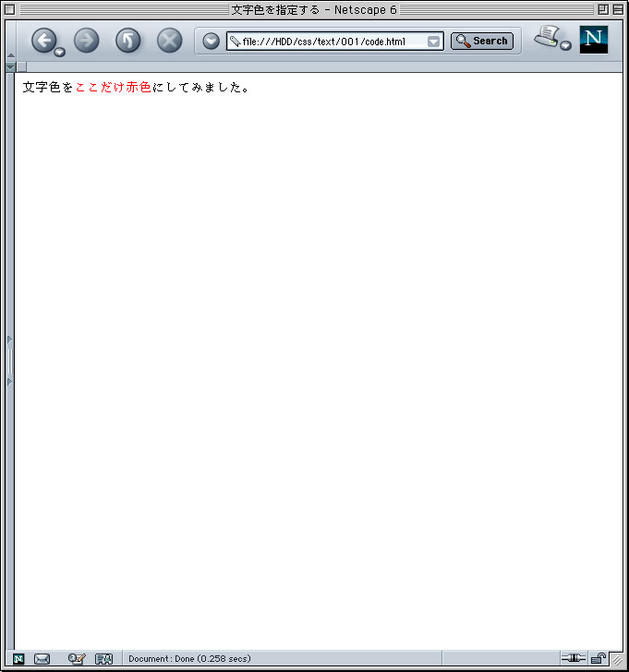Image resolution: width=629 pixels, height=672 pixels.
Task: Open Navigator from status bar icon
Action: pyautogui.click(x=18, y=658)
